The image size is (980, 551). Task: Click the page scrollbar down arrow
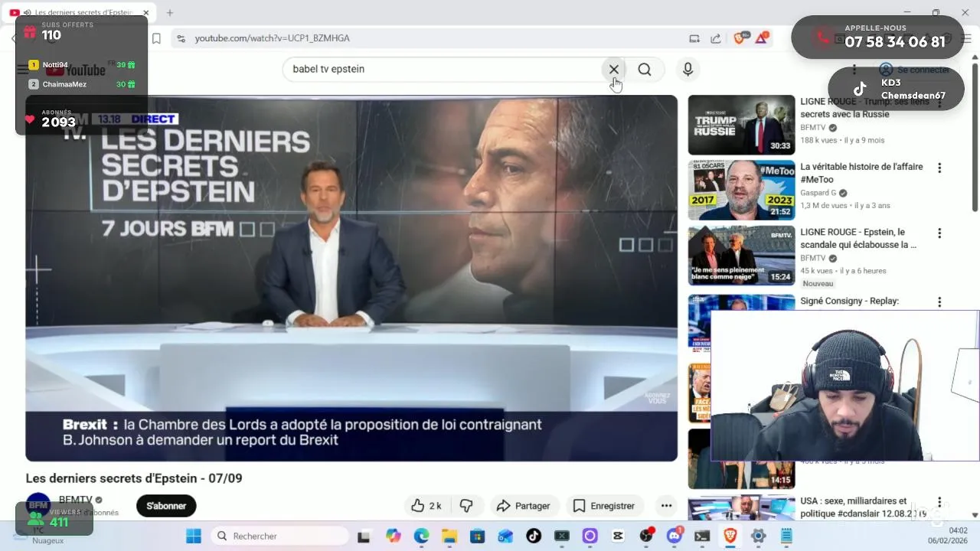tap(975, 515)
